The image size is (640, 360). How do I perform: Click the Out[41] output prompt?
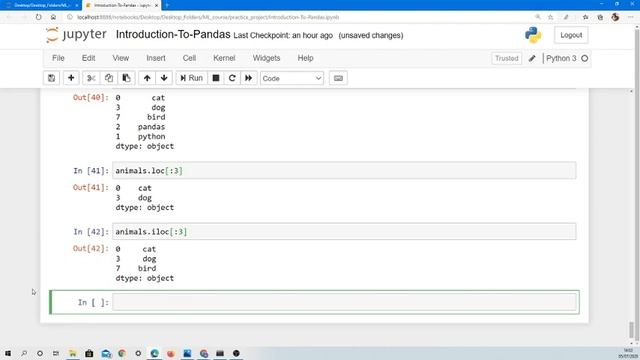(91, 188)
